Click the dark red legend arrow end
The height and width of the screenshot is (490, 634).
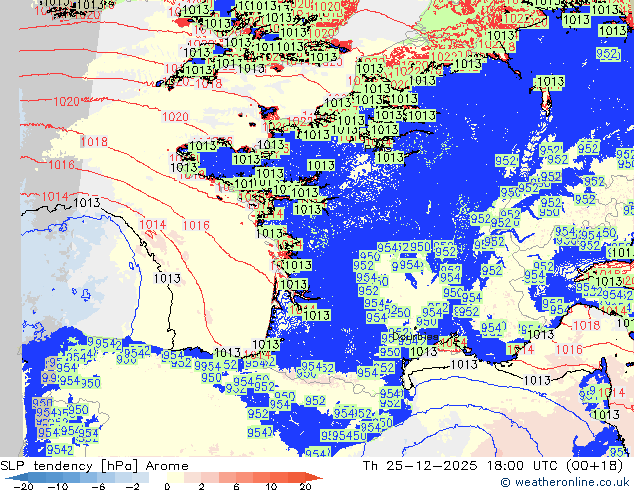click(315, 478)
